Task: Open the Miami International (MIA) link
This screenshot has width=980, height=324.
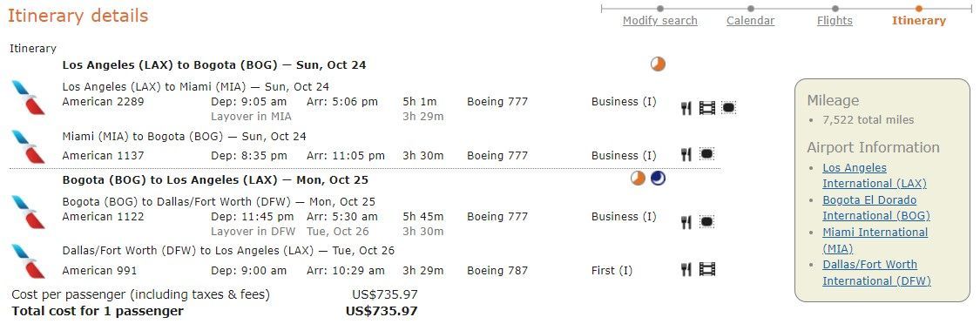Action: point(875,240)
